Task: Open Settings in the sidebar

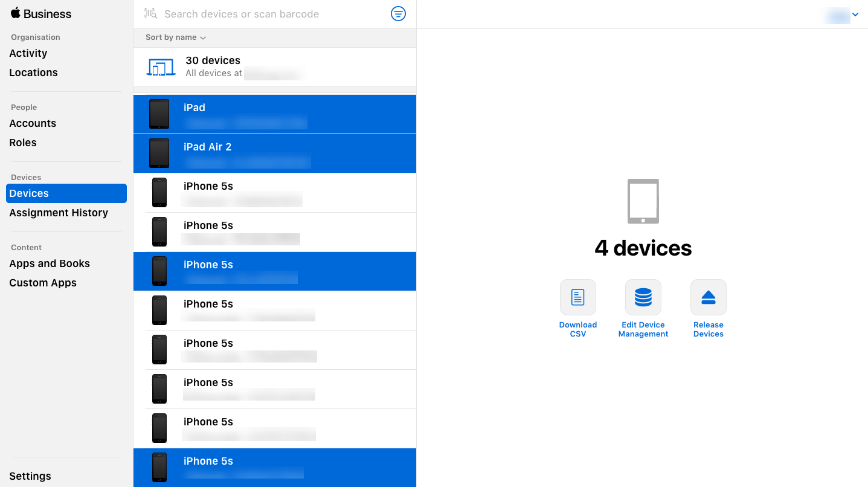Action: [30, 476]
